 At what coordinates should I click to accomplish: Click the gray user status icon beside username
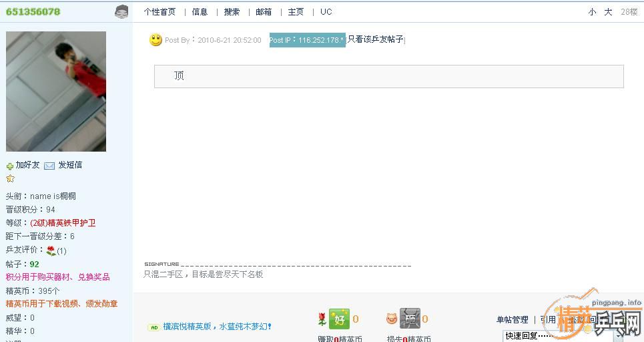[121, 11]
